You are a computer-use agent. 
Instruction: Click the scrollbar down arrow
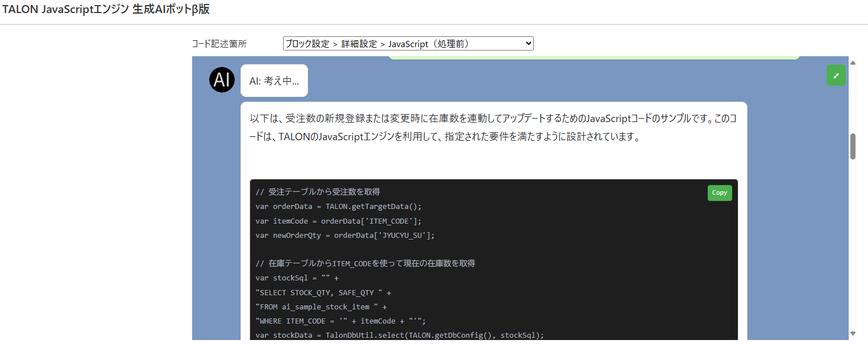click(x=853, y=333)
